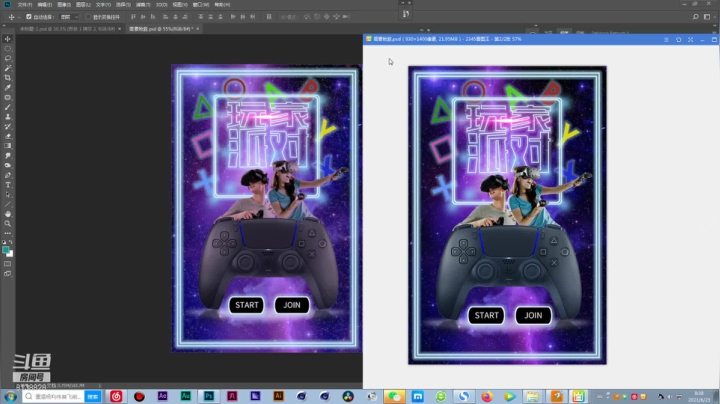The image size is (720, 404).
Task: Toggle Show Transform Controls checkbox
Action: pos(89,17)
